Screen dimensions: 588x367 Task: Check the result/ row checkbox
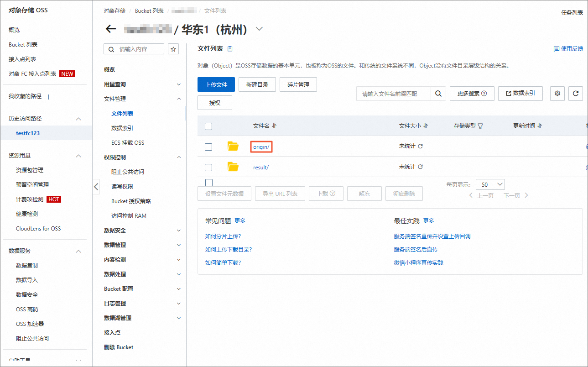208,168
